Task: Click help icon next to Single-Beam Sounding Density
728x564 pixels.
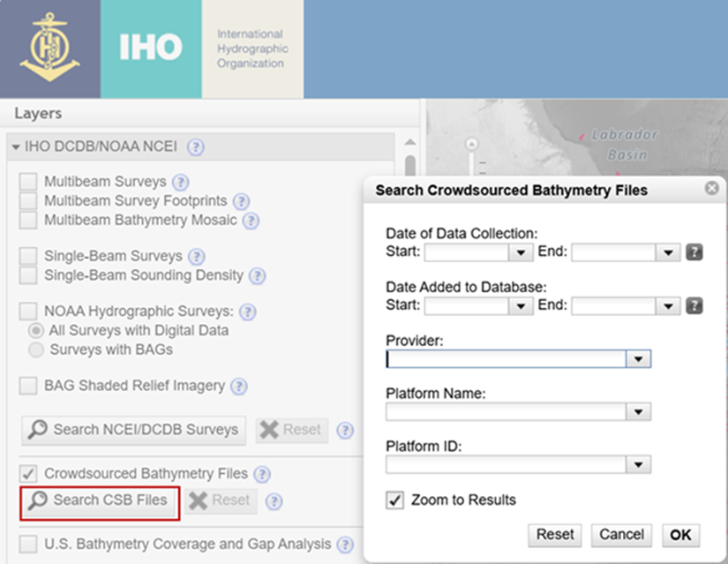Action: click(x=257, y=276)
